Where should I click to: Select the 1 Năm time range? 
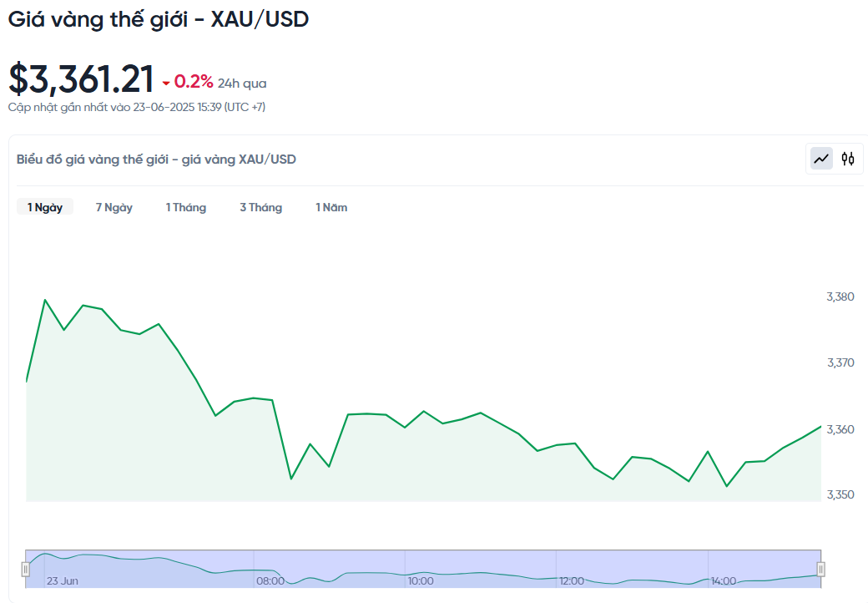coord(331,207)
